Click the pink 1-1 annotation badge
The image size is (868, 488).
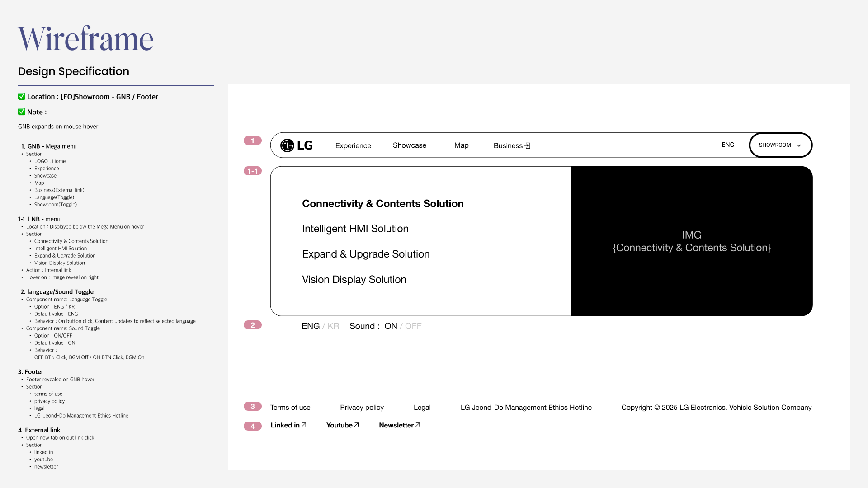click(252, 171)
